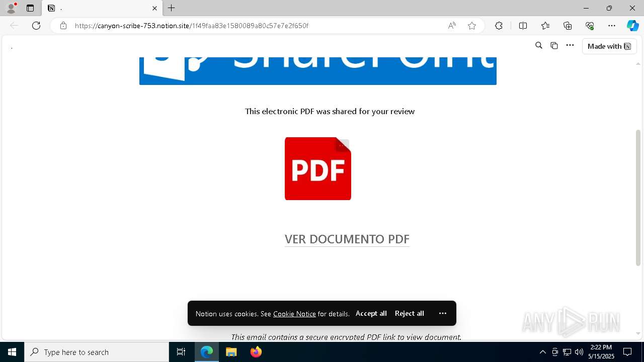Screen dimensions: 644x362
Task: Click the Made with Notion button
Action: pos(609,46)
